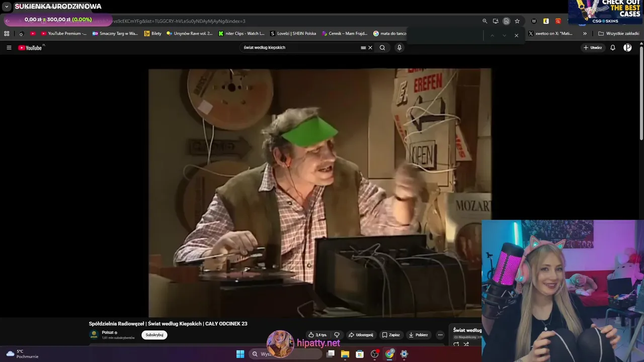The width and height of the screenshot is (644, 362).
Task: Go to the YouTube home logo
Action: [30, 48]
